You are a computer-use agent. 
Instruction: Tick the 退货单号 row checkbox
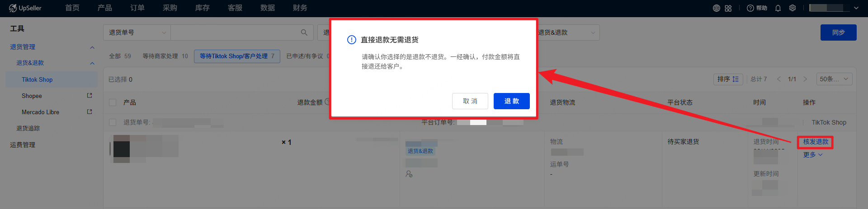click(113, 122)
